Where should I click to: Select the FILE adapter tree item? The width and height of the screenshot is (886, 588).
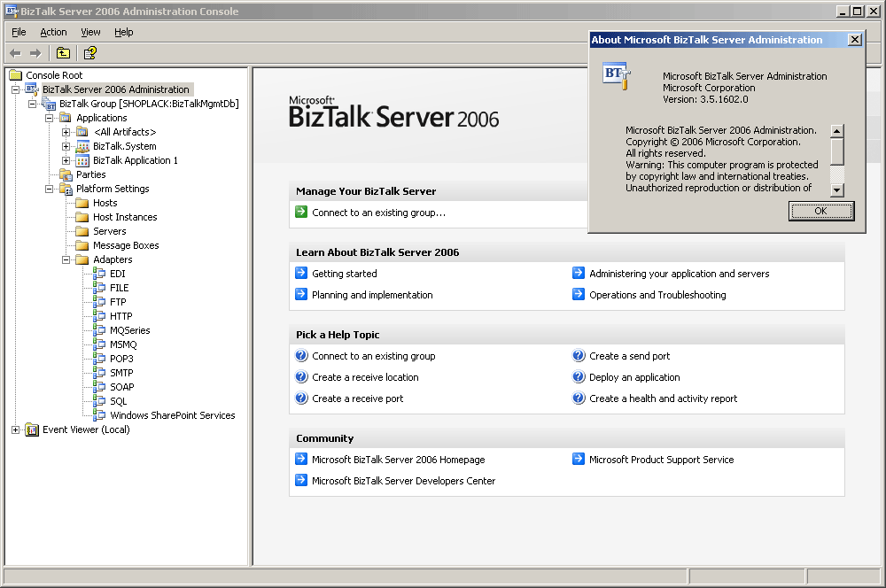point(120,288)
